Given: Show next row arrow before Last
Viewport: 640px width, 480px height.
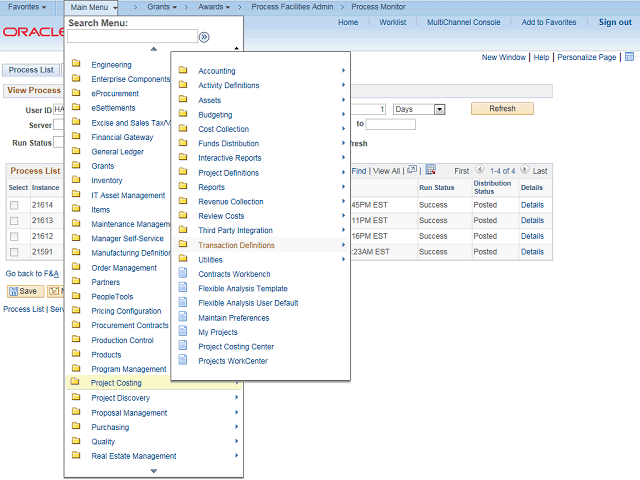Looking at the screenshot, I should (x=525, y=171).
